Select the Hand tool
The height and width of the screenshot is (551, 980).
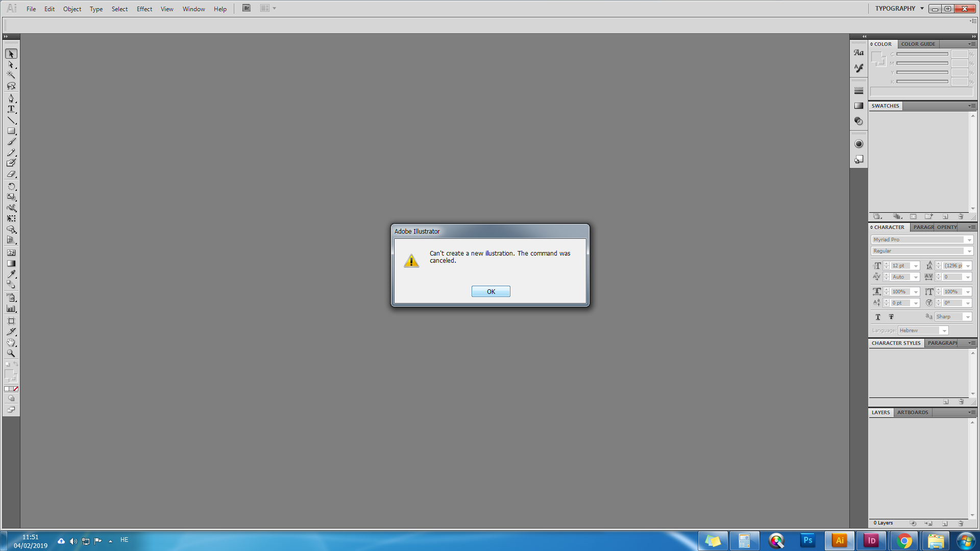11,342
